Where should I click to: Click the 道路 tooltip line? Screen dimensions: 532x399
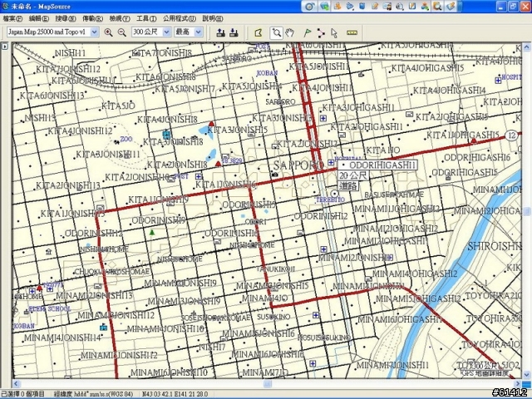pos(347,185)
